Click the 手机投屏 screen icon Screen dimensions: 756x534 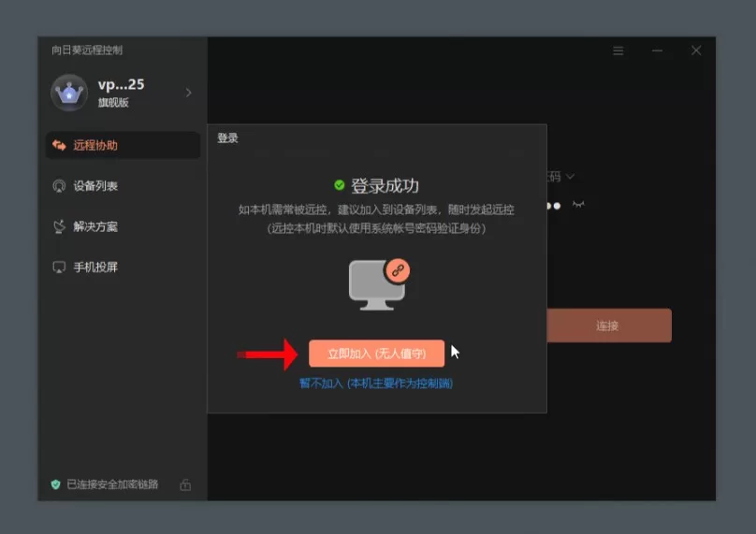click(x=59, y=267)
